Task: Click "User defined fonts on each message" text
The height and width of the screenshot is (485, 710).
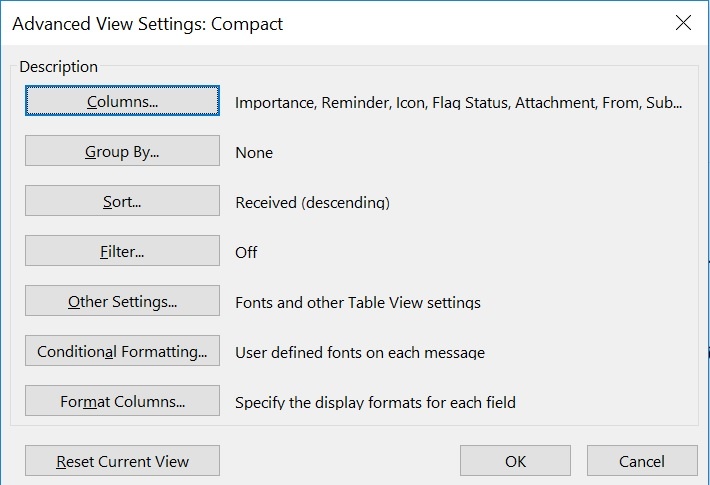Action: click(360, 352)
